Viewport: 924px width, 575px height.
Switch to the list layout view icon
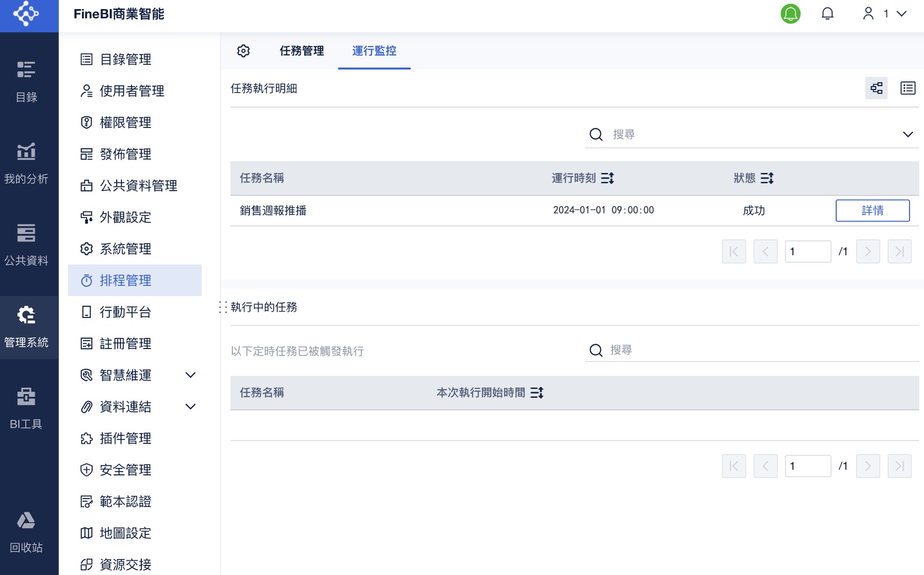(x=907, y=88)
